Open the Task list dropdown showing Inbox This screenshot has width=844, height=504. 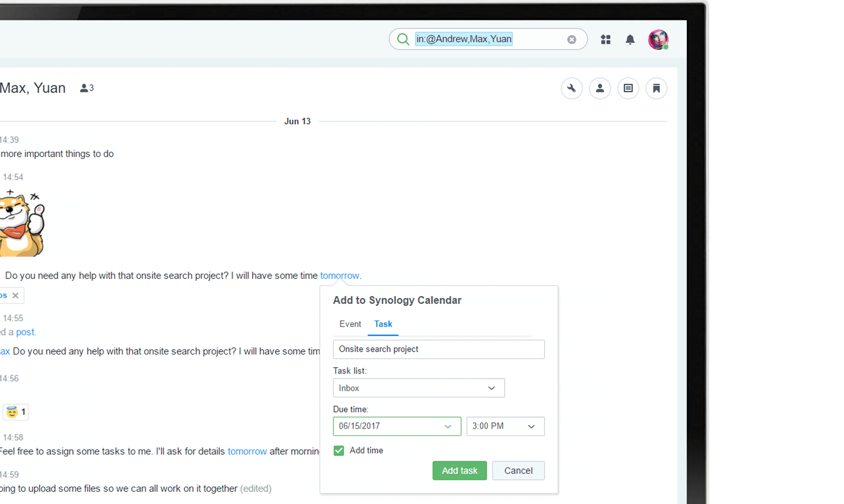click(x=418, y=388)
